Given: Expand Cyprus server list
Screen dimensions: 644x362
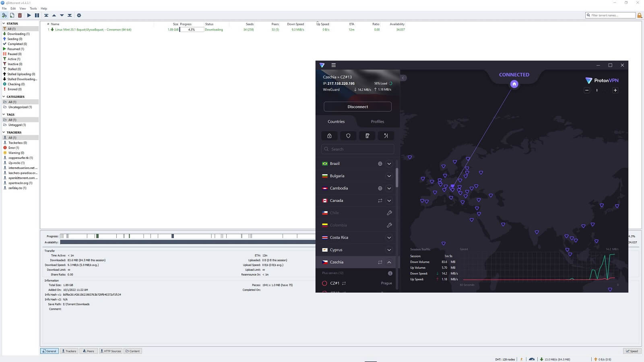Looking at the screenshot, I should [x=389, y=250].
